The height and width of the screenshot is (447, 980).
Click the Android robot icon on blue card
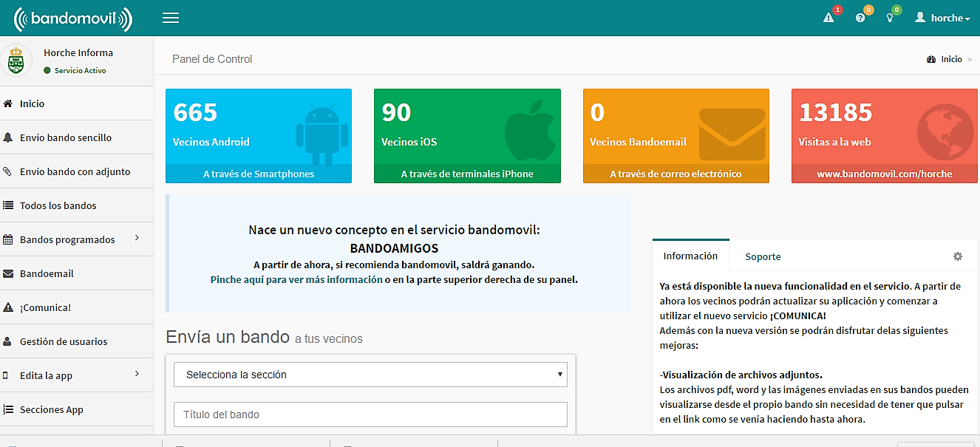(321, 134)
